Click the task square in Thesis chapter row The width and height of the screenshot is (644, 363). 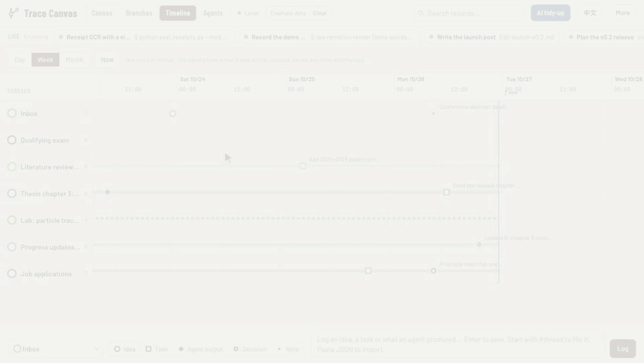(x=446, y=192)
